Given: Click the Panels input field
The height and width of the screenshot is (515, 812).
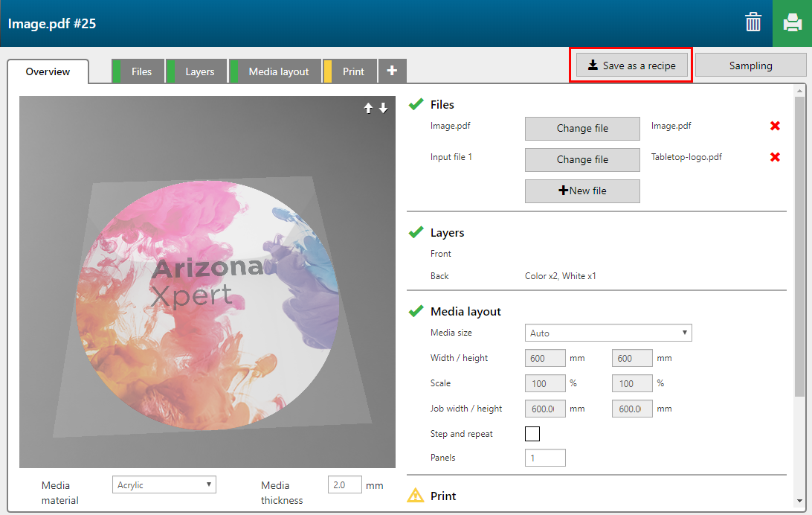Looking at the screenshot, I should (x=545, y=458).
